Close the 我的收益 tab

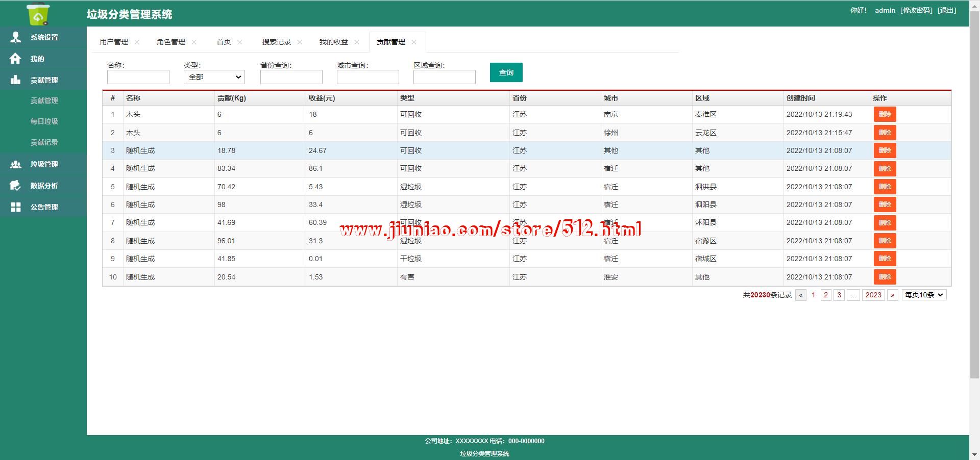pos(357,42)
